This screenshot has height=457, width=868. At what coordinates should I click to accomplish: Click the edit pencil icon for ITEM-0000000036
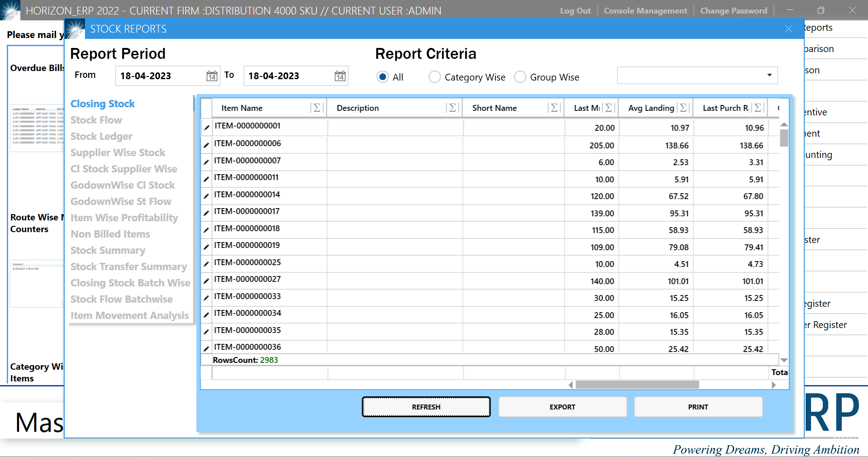206,348
